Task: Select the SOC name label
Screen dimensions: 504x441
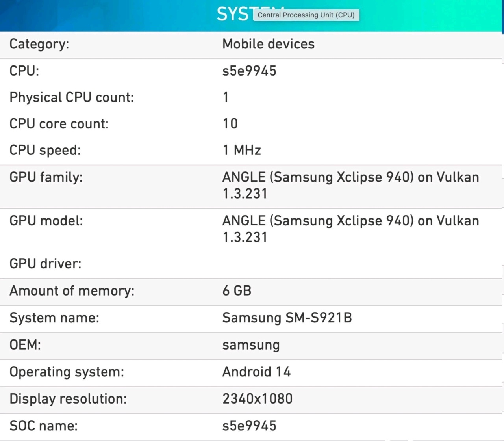Action: (x=44, y=426)
